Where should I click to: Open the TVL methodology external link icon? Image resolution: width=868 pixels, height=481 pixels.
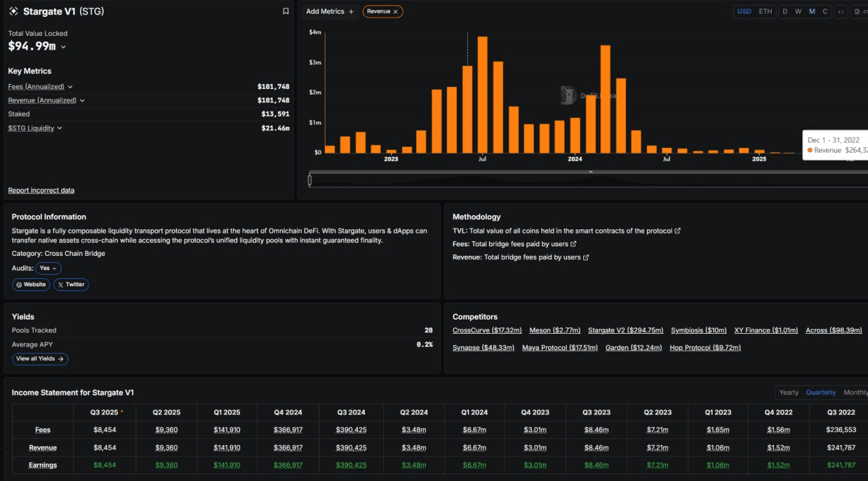click(x=677, y=231)
